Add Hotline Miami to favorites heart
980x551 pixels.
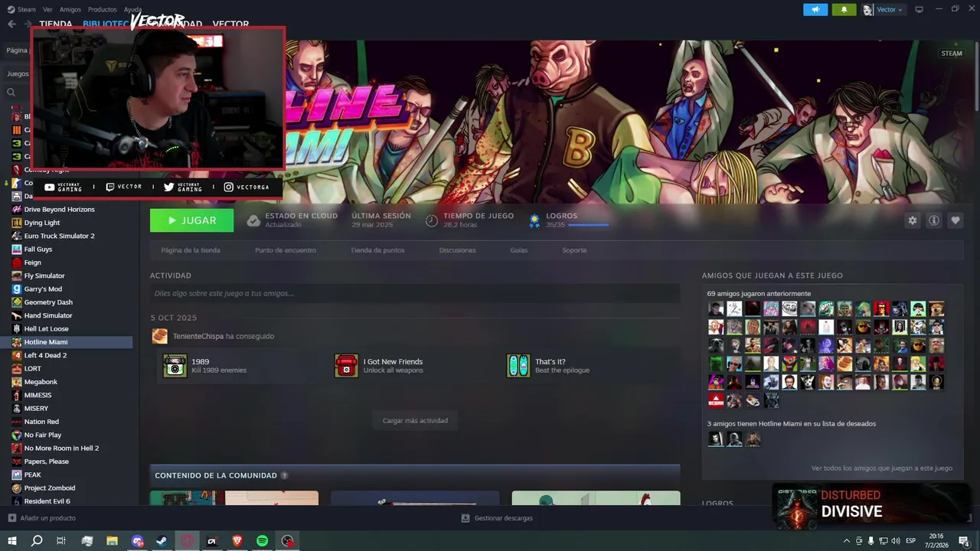click(955, 220)
